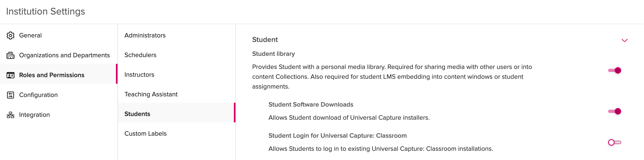Open the Administrators role tab

point(145,35)
